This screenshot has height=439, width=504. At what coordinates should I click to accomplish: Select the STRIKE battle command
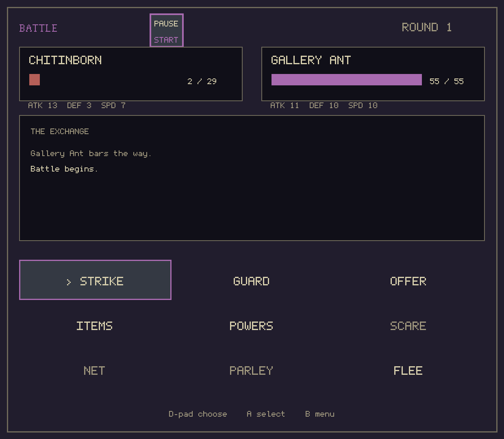pyautogui.click(x=95, y=280)
